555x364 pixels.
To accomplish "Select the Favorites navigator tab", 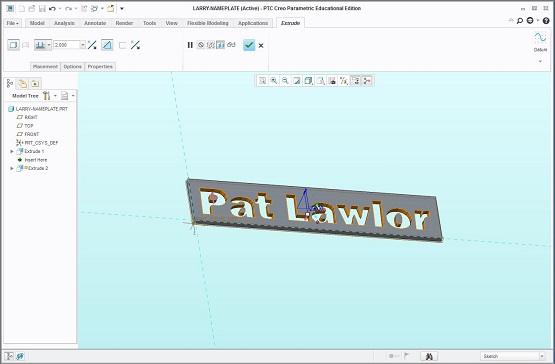I will tap(35, 84).
